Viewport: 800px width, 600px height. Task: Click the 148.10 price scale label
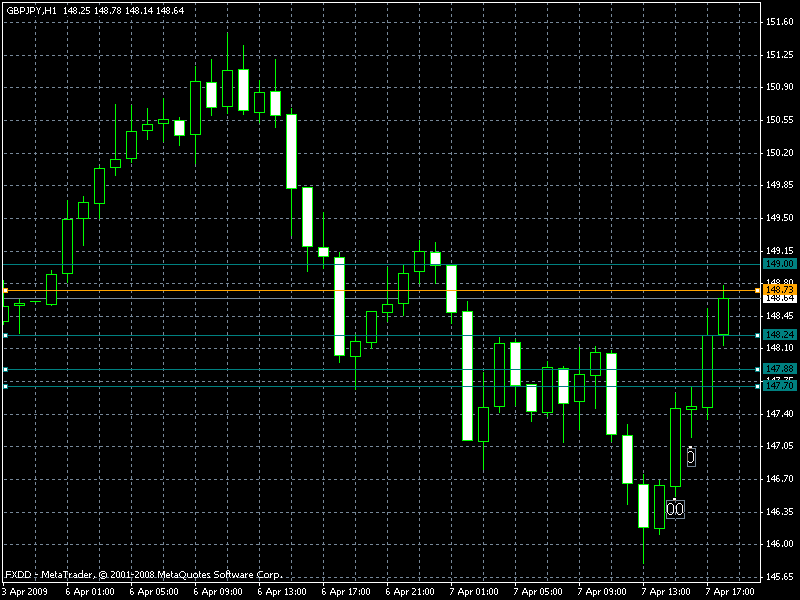point(780,348)
